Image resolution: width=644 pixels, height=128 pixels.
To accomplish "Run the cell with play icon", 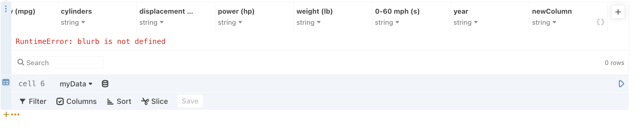I will (x=621, y=84).
